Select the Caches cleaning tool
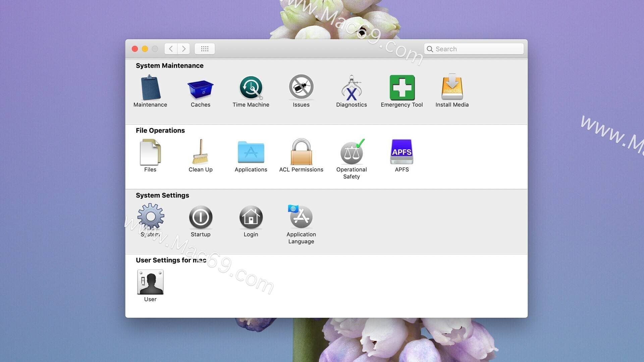 (200, 88)
